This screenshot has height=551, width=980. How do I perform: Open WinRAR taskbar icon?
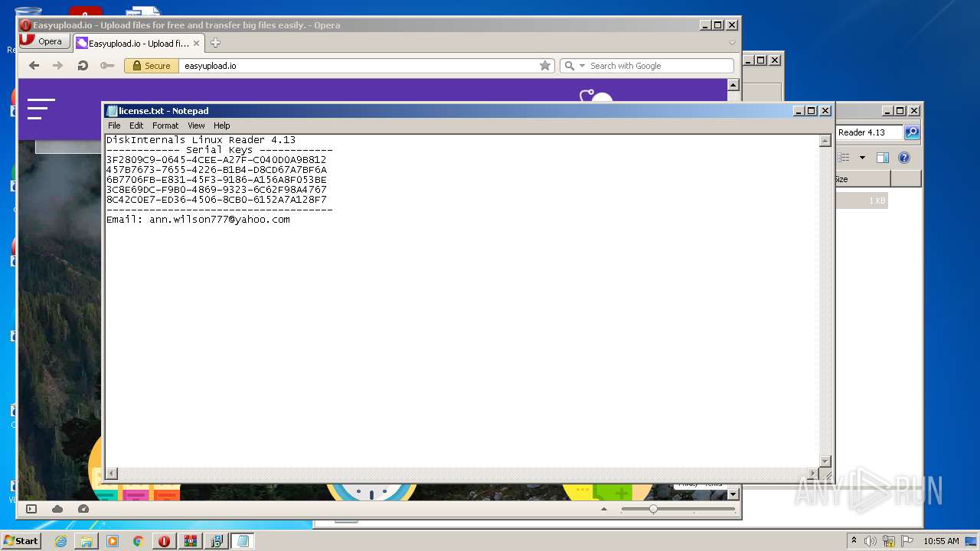click(190, 541)
